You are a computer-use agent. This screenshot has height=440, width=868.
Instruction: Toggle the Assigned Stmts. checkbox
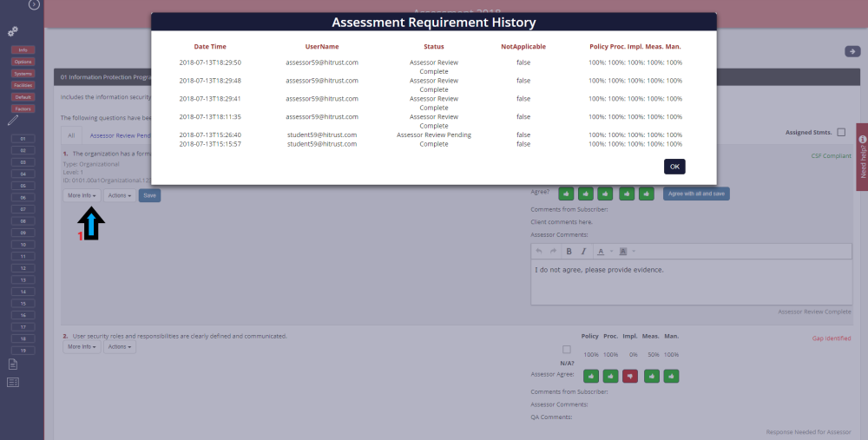click(x=841, y=132)
